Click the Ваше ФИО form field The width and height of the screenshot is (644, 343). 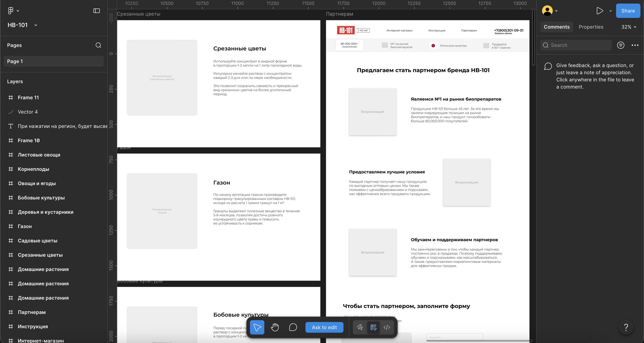(455, 337)
